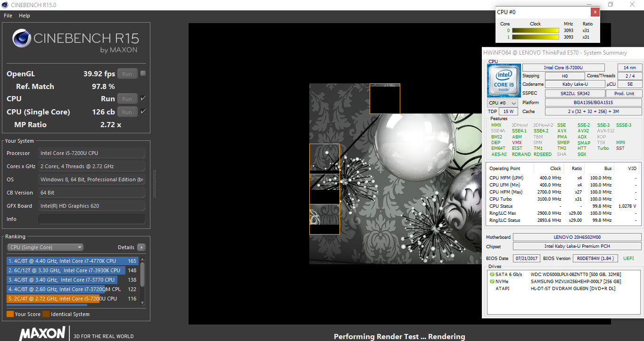Click the AVX-512 feature label

606,131
